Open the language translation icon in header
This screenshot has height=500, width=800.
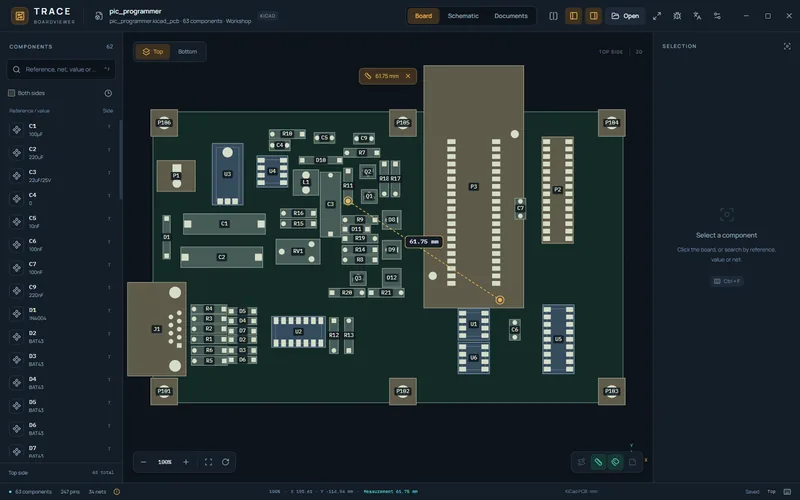coord(697,16)
